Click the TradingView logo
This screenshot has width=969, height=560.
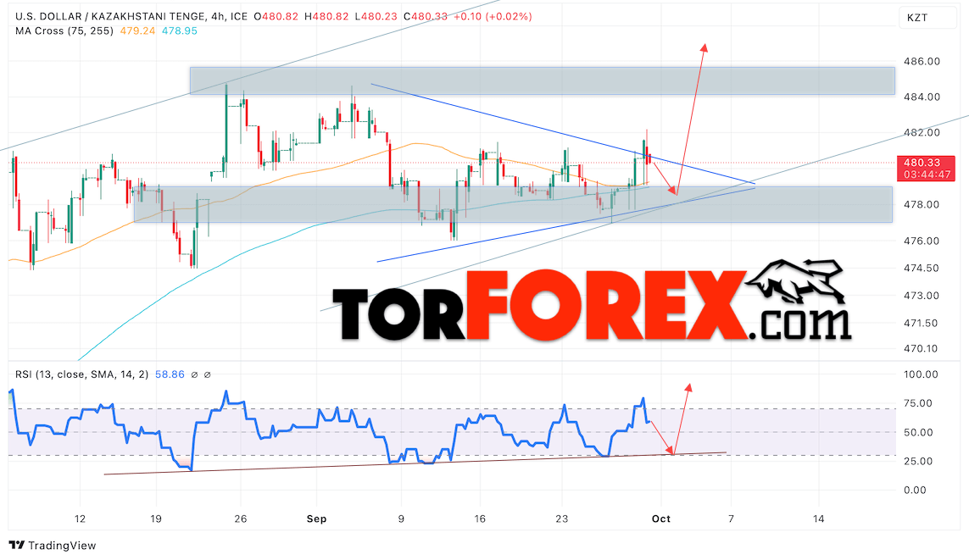click(53, 546)
